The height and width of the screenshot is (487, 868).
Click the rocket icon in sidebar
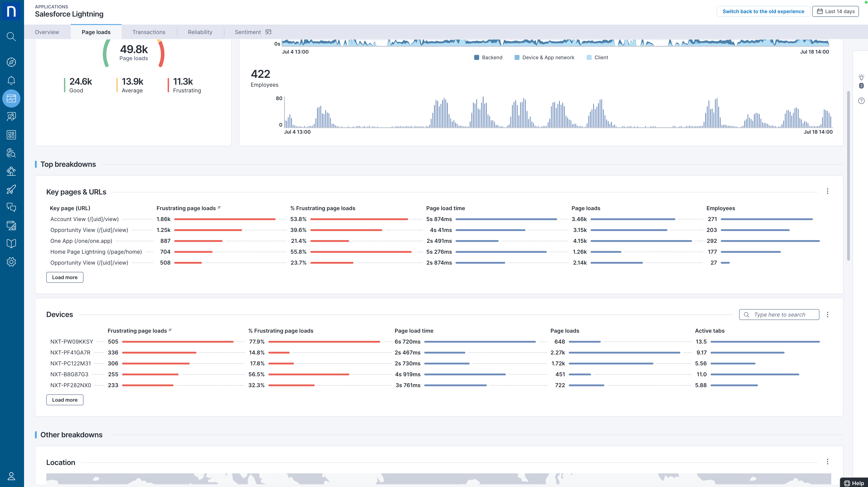[11, 189]
